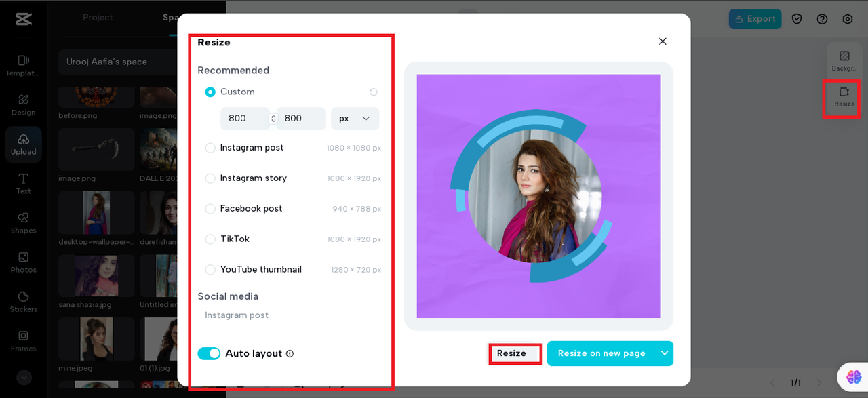Open the Templates sidebar panel
The height and width of the screenshot is (398, 868).
[23, 66]
